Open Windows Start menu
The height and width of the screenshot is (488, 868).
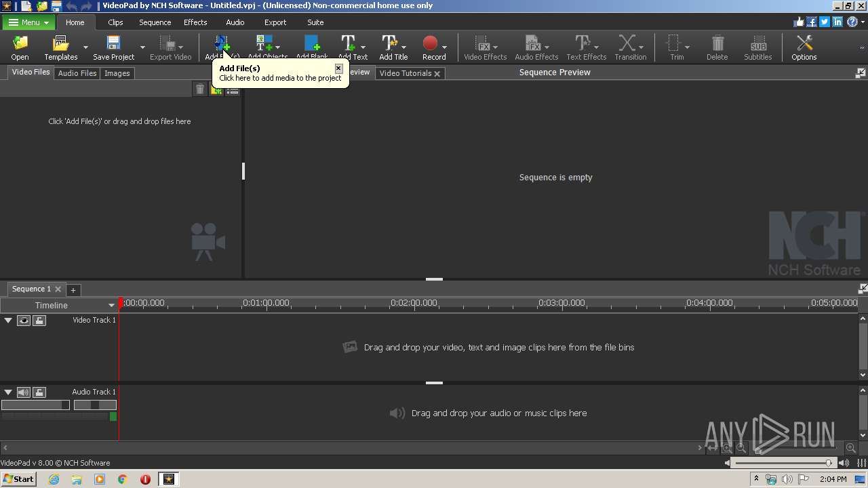point(18,479)
